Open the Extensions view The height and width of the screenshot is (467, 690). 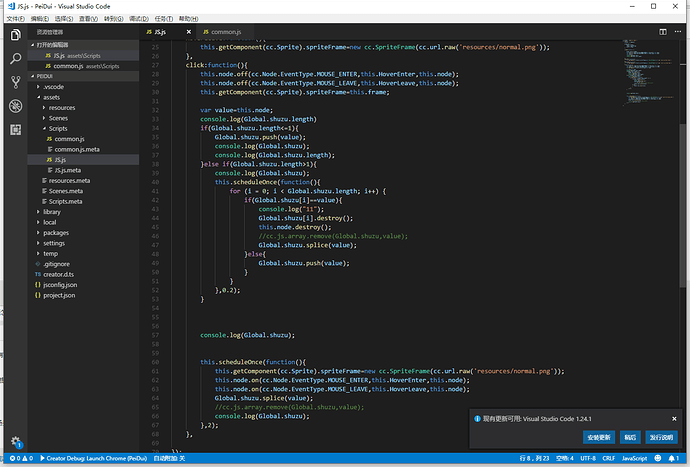point(14,129)
